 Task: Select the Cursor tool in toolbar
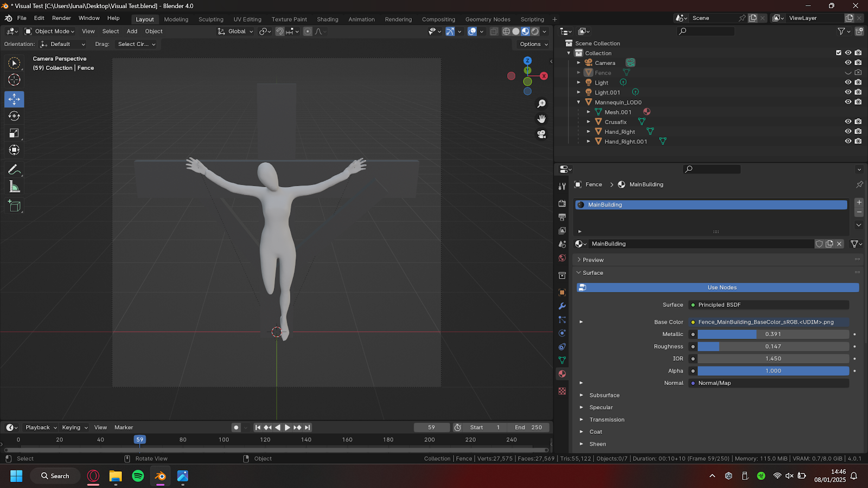15,80
